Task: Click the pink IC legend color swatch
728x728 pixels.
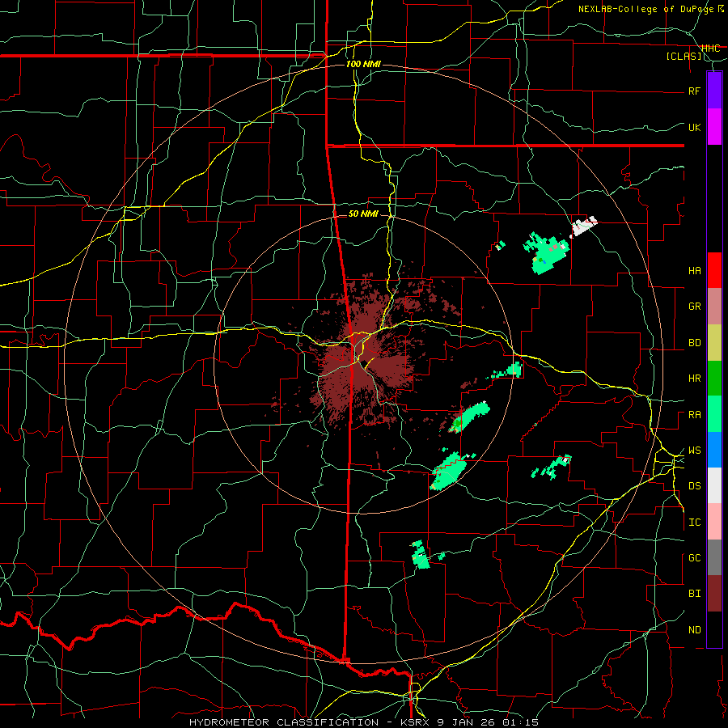Action: click(714, 522)
